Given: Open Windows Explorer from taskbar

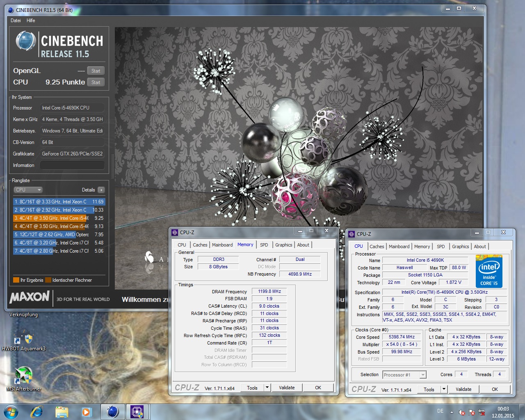Looking at the screenshot, I should click(x=62, y=412).
